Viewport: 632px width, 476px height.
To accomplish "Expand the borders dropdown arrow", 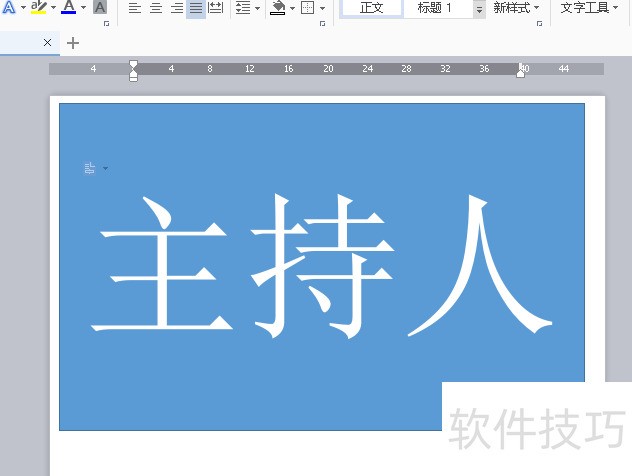I will pos(321,8).
